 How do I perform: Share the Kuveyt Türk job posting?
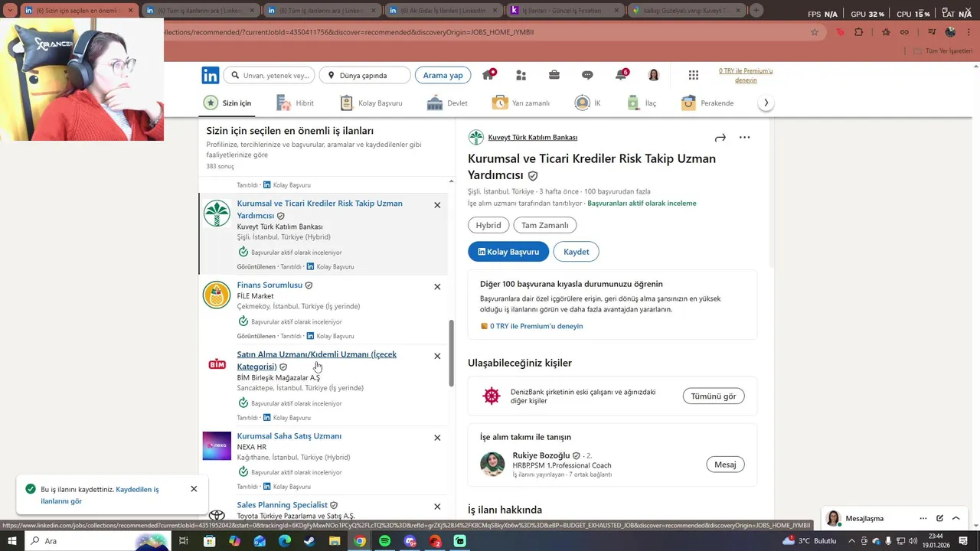pos(720,138)
